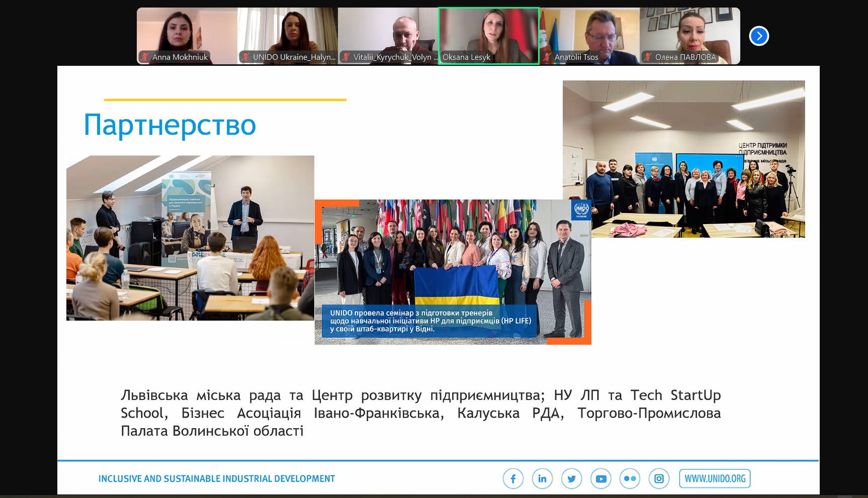
Task: Open the Instagram icon in footer
Action: tap(659, 479)
